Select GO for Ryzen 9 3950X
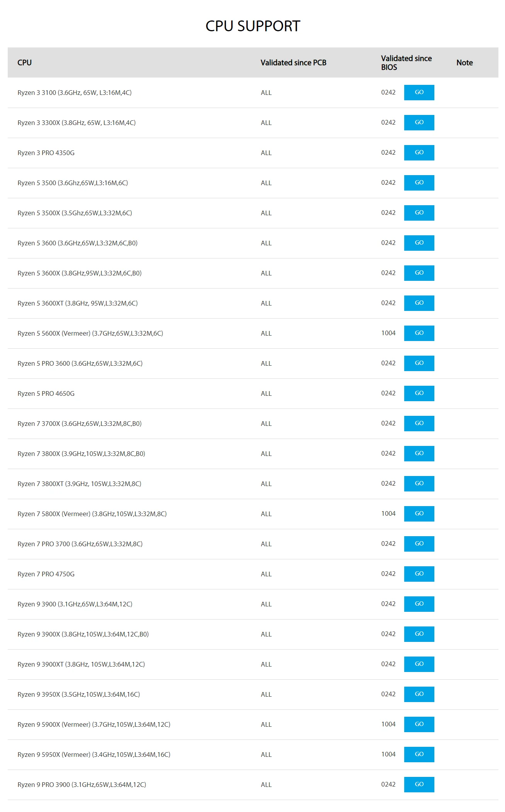This screenshot has height=812, width=505. pos(419,694)
